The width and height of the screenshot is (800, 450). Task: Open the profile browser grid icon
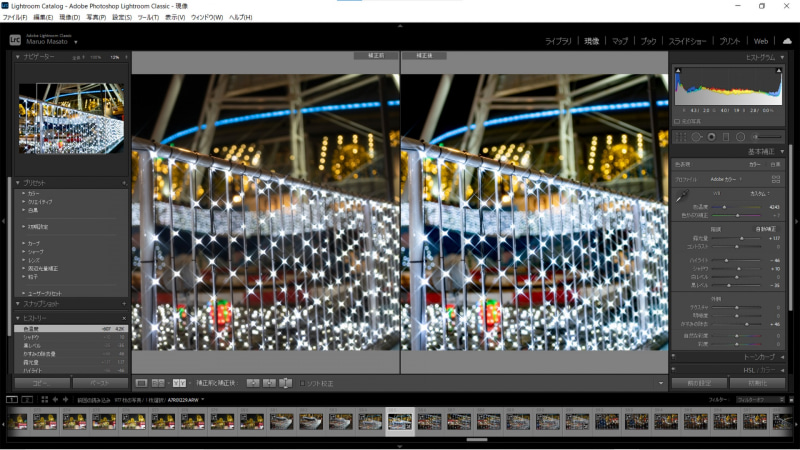[x=776, y=179]
